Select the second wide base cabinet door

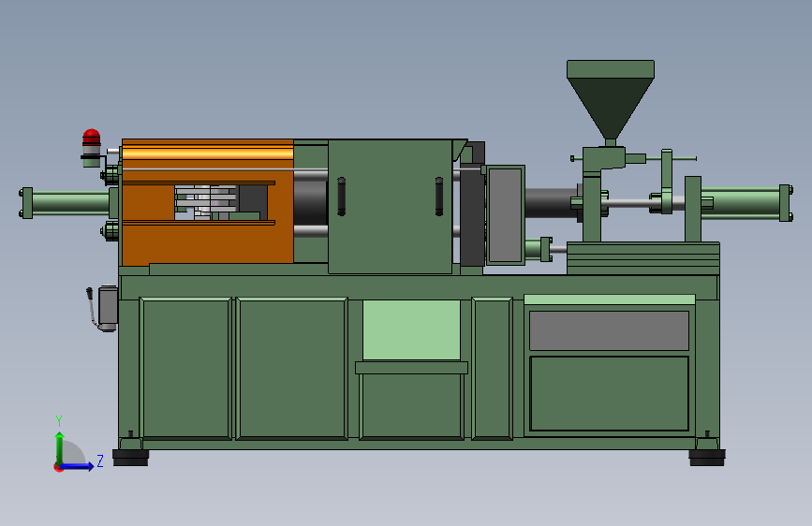(x=292, y=368)
